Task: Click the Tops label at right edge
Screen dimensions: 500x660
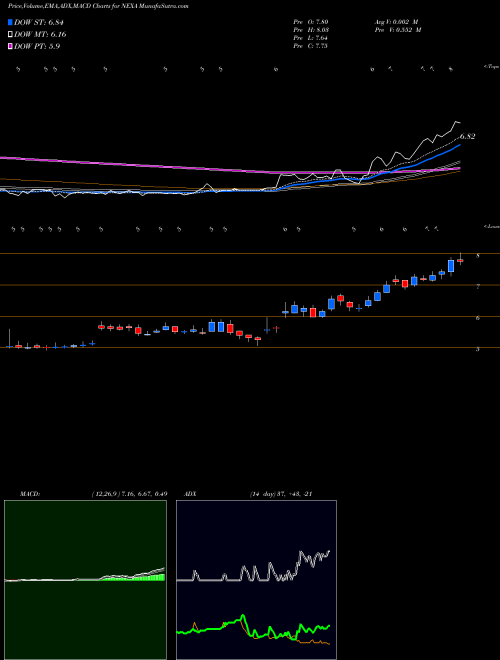Action: (x=492, y=67)
